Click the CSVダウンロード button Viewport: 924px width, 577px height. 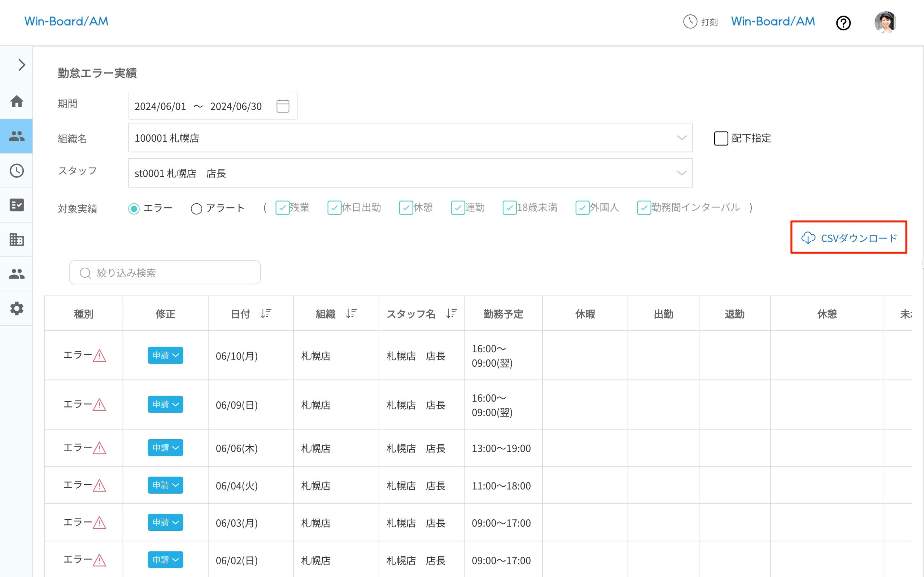click(849, 238)
